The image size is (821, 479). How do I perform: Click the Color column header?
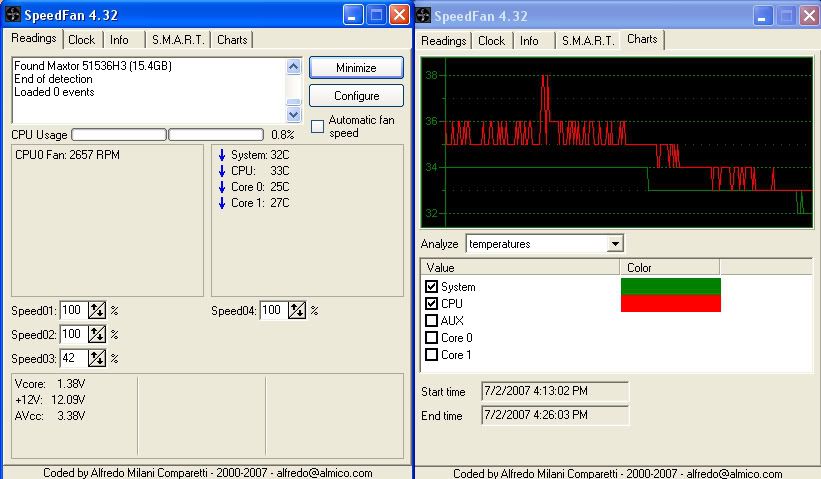[x=670, y=268]
